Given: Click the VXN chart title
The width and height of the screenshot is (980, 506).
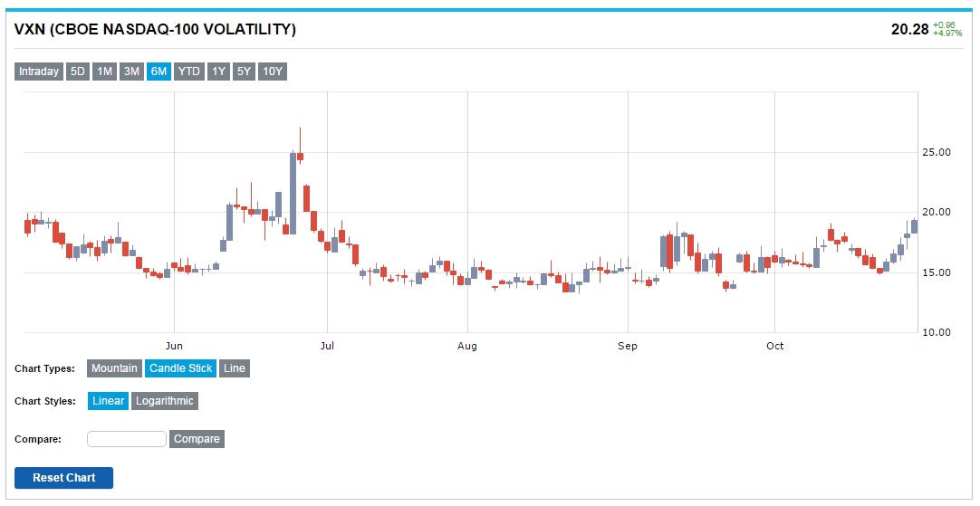Looking at the screenshot, I should coord(155,29).
